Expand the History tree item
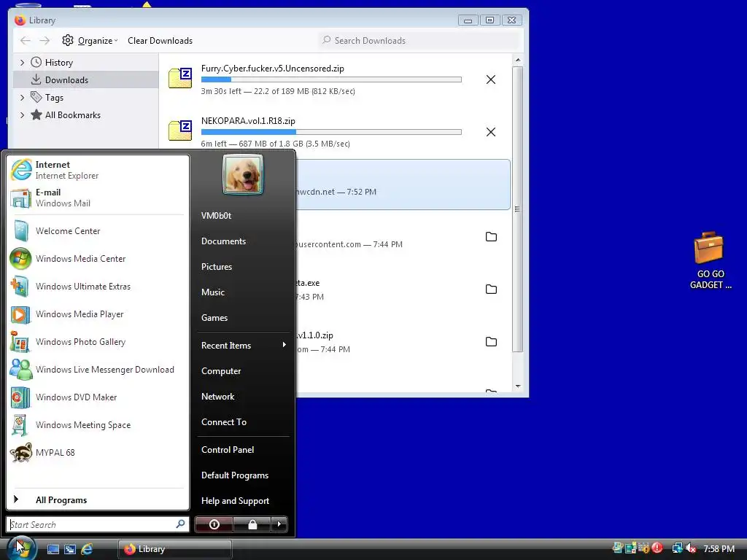This screenshot has width=747, height=560. [22, 63]
